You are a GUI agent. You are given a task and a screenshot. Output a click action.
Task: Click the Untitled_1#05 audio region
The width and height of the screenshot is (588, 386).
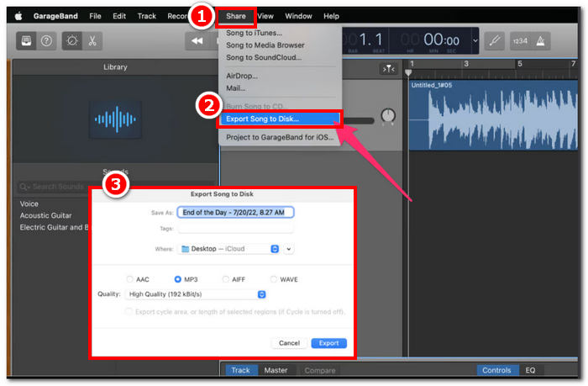(x=493, y=116)
